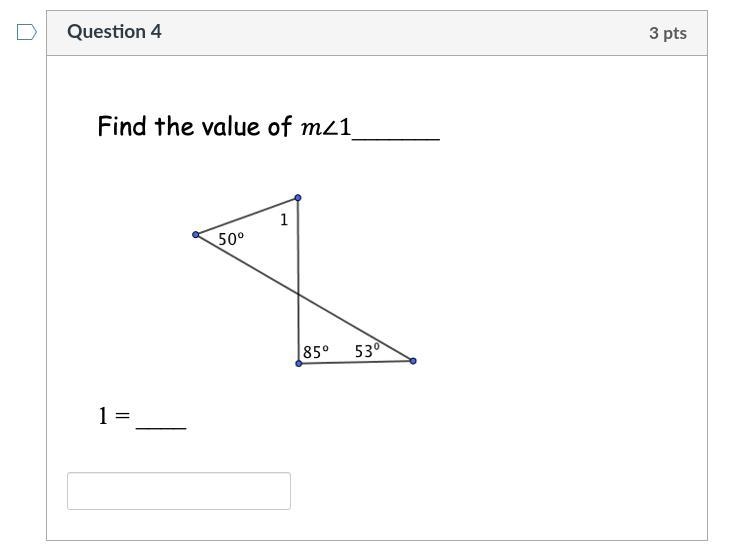This screenshot has width=744, height=559.
Task: Click the angle 1 label in the triangle
Action: click(284, 220)
